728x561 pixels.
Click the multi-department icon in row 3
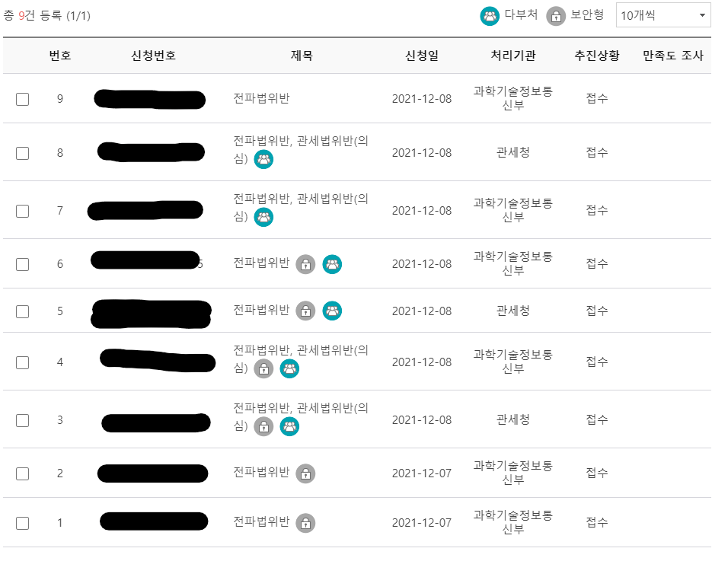pyautogui.click(x=289, y=427)
